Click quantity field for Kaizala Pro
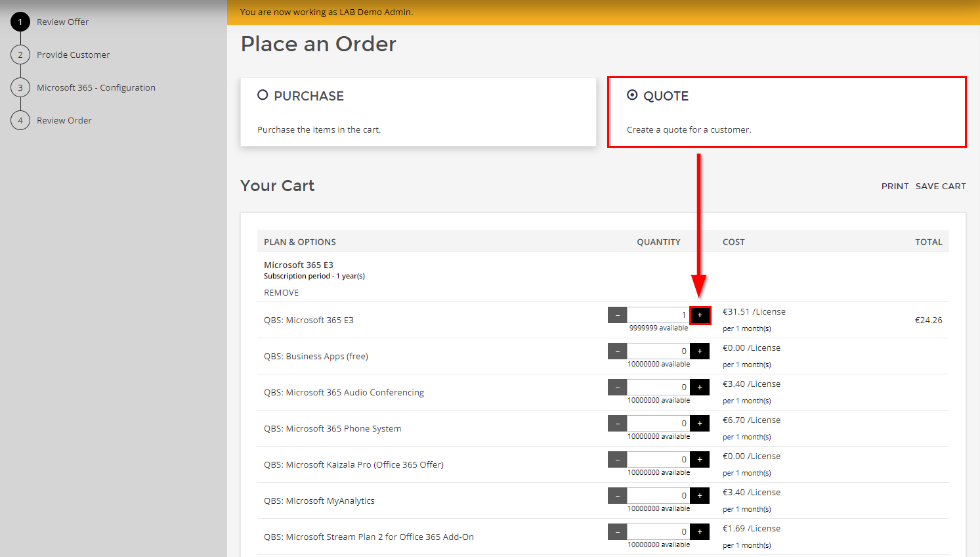Image resolution: width=980 pixels, height=557 pixels. pos(658,460)
